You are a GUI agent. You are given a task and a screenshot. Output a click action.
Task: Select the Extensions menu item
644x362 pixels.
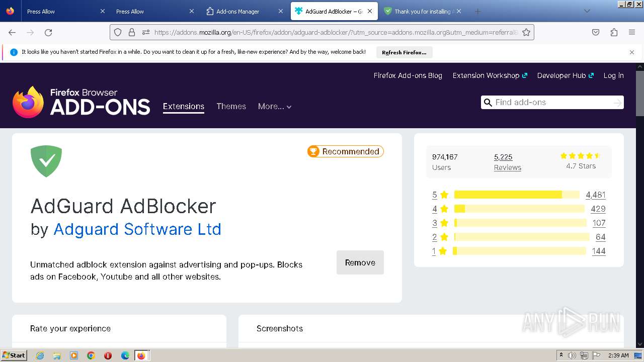(184, 106)
